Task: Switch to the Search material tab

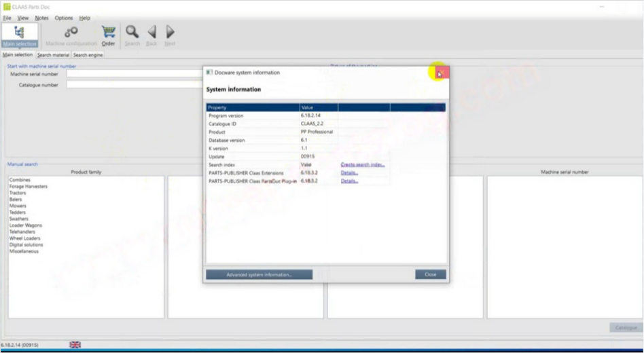Action: point(53,55)
